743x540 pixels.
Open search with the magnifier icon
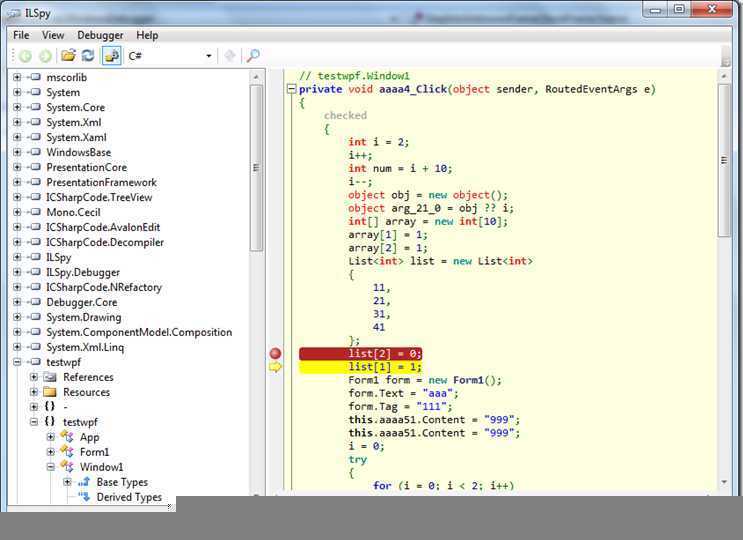click(x=253, y=56)
